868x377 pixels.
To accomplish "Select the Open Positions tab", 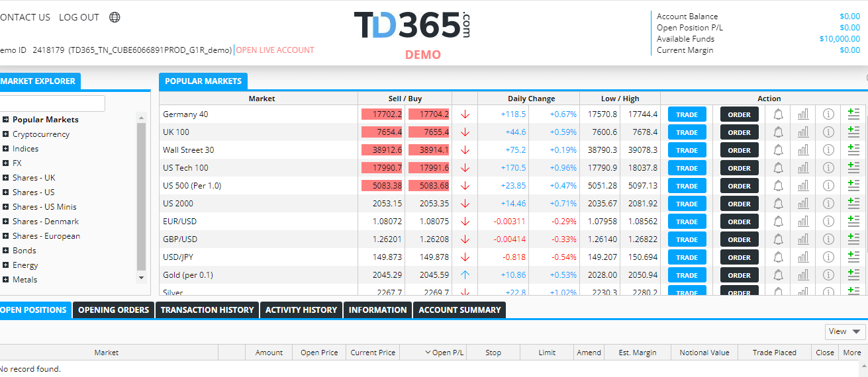I will [34, 310].
